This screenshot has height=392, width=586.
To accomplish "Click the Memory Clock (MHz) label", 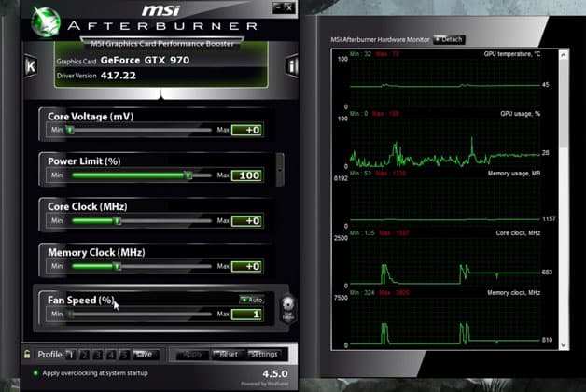I will coord(96,253).
